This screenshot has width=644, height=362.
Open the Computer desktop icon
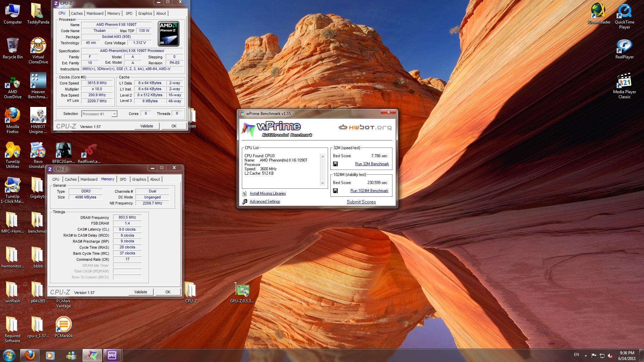click(12, 13)
